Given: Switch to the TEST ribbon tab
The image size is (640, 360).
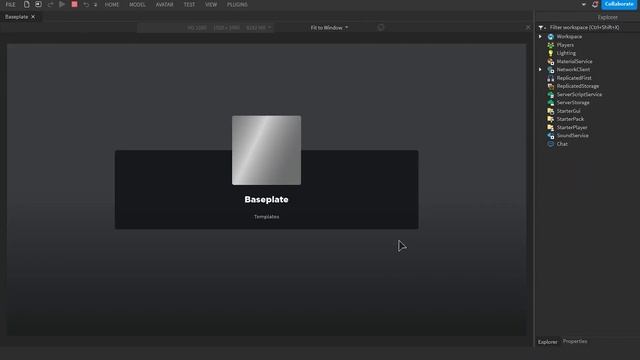Looking at the screenshot, I should coord(189,4).
